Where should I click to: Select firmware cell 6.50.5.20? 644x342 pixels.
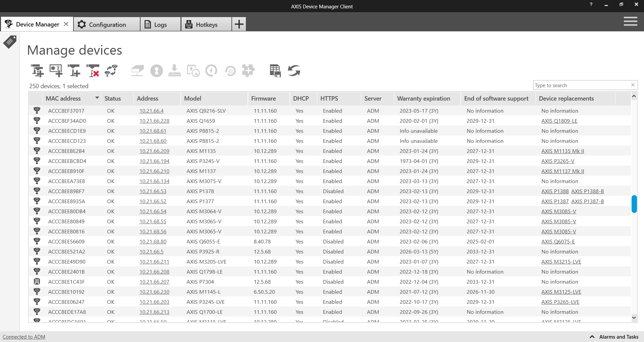264,292
